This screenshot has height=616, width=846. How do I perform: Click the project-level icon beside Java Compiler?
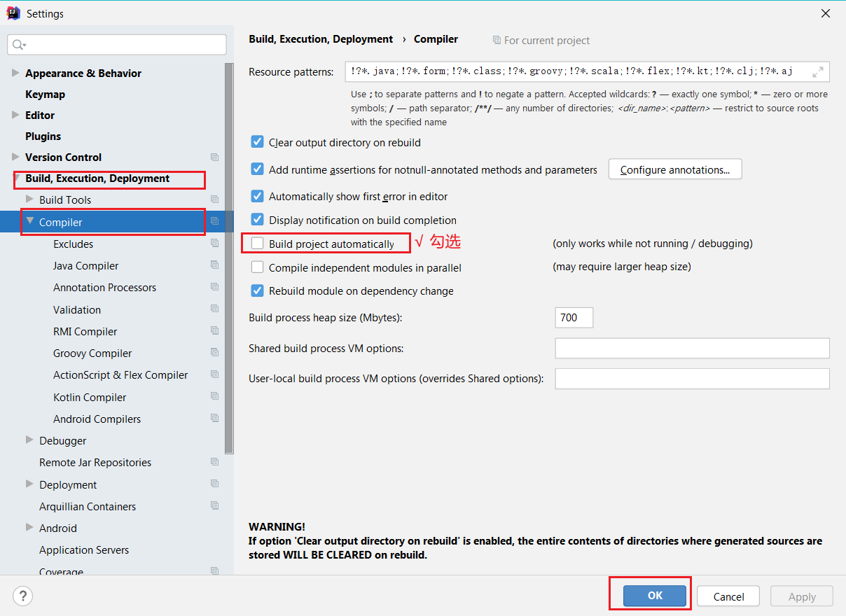(215, 265)
